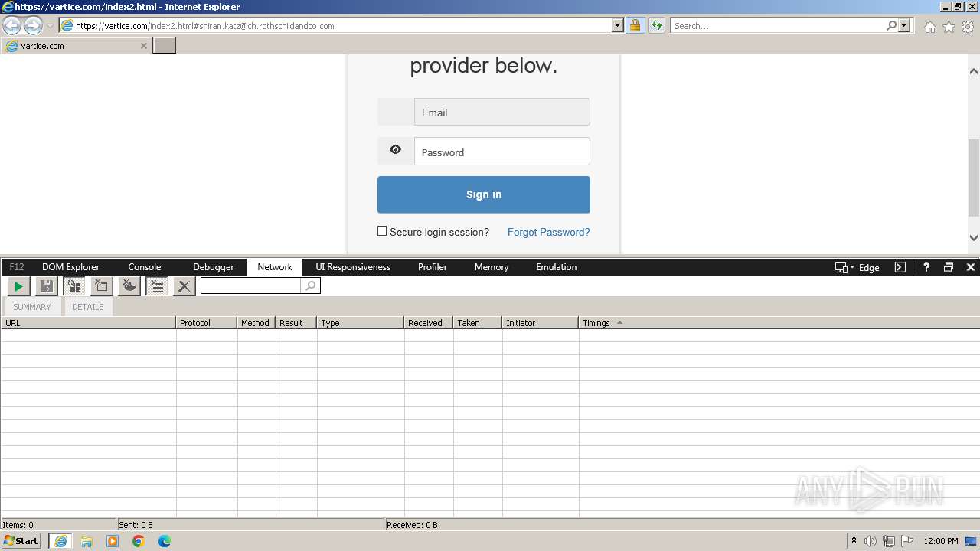Select the Network tab

(x=275, y=267)
